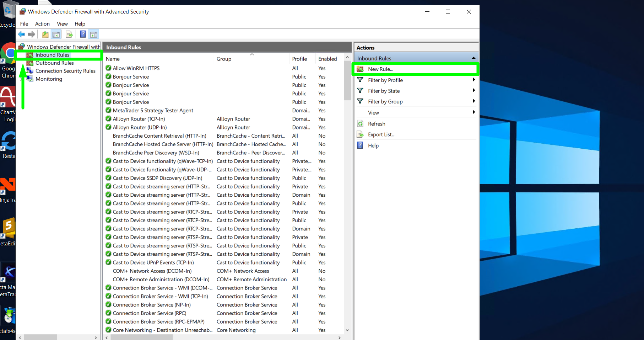Toggle the Show/Hide Action Pane icon

click(x=94, y=34)
